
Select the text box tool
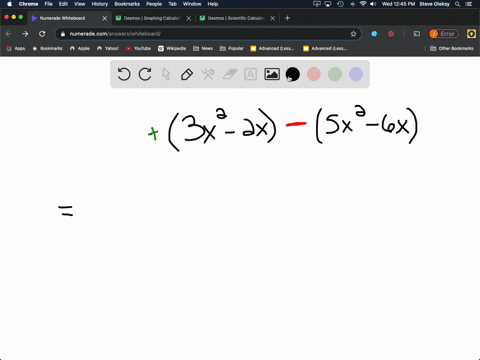pos(250,74)
